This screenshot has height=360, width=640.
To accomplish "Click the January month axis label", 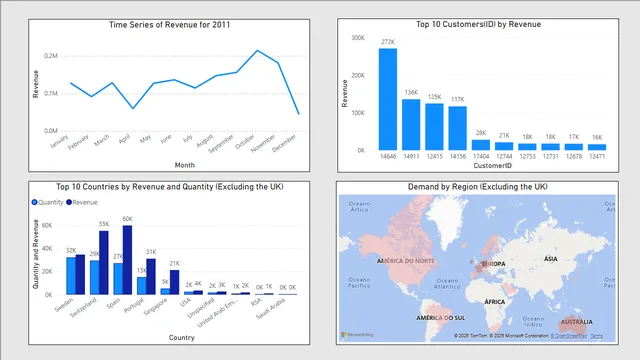I will (x=59, y=142).
